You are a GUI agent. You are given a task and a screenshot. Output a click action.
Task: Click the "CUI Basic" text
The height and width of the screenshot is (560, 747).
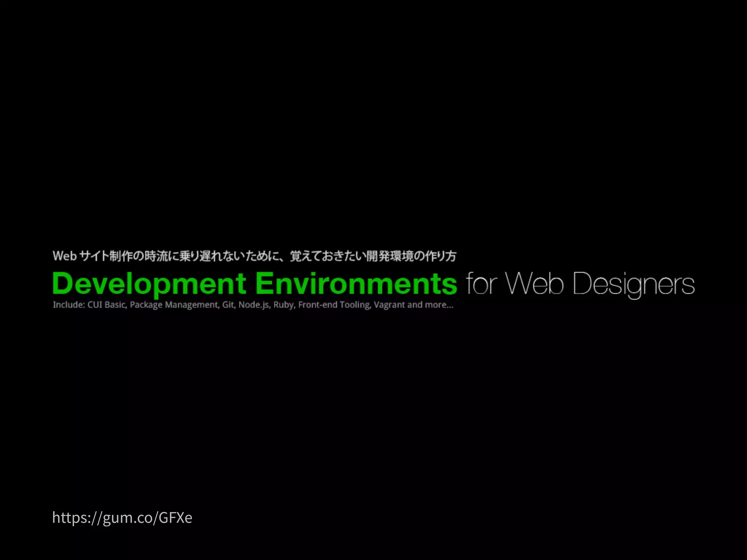[107, 305]
